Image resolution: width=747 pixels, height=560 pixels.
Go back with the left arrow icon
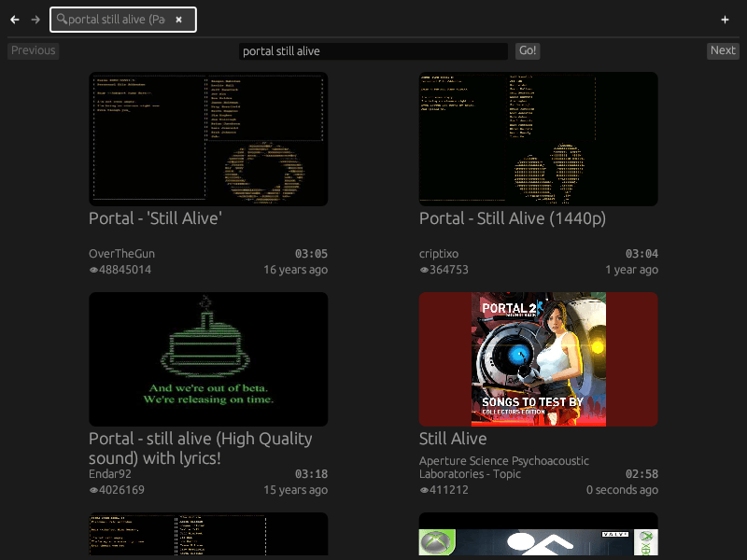point(15,20)
